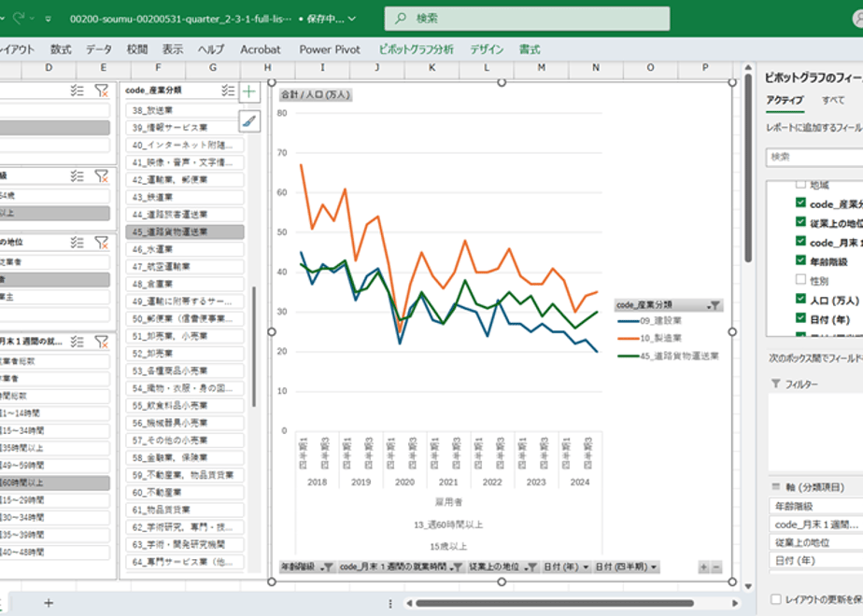Open the 書式 ribbon tab
This screenshot has width=863, height=616.
point(530,49)
